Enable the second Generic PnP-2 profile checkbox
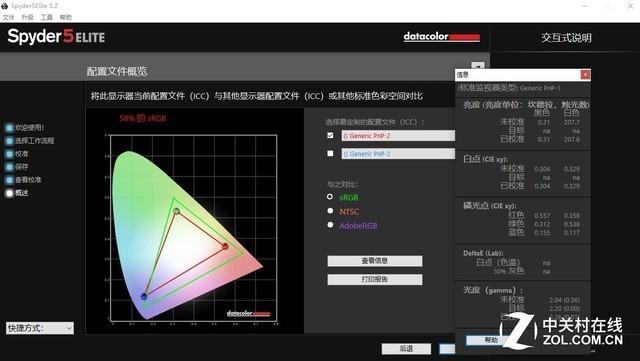This screenshot has width=640, height=361. 330,153
